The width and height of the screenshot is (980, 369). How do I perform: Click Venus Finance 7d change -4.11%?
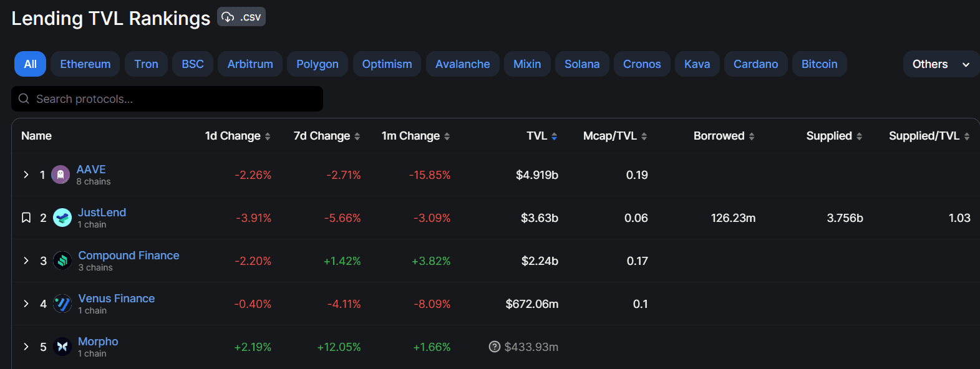344,304
